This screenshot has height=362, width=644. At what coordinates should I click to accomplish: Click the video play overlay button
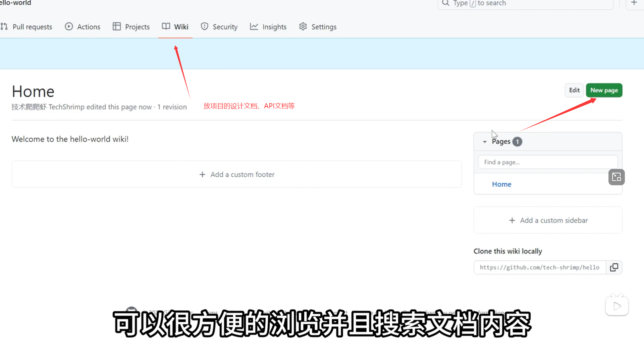[617, 306]
